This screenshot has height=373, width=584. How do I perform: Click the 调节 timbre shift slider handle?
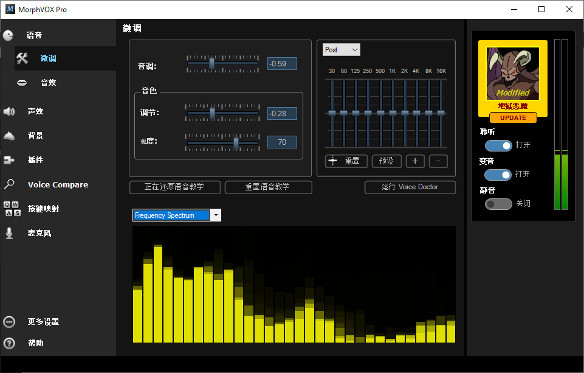212,113
